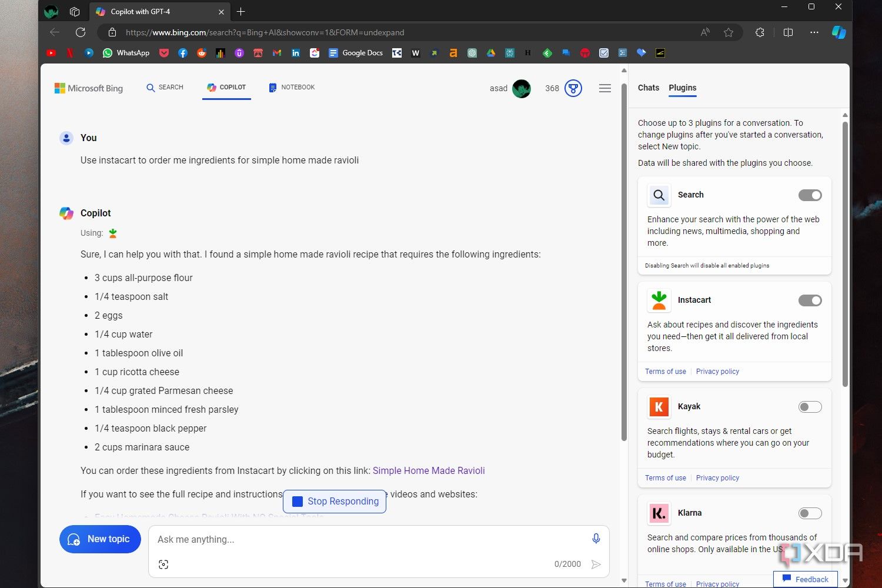The width and height of the screenshot is (882, 588).
Task: Select the Plugins tab in sidebar
Action: [683, 88]
